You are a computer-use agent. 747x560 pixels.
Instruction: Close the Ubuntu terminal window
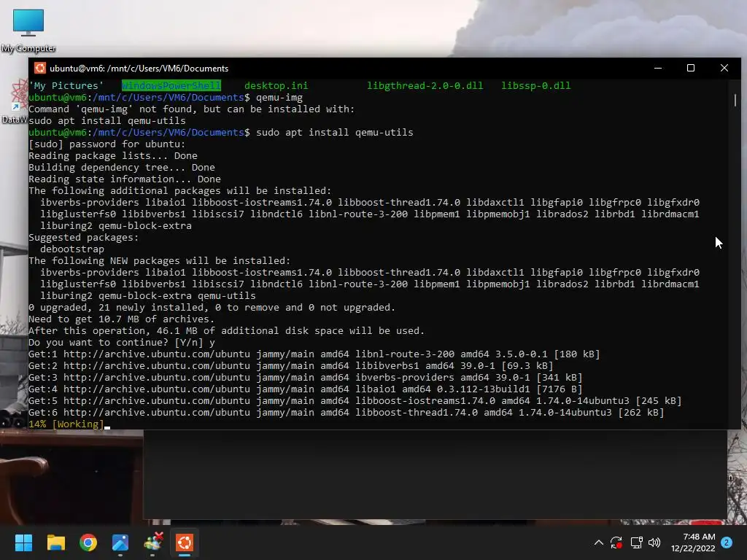coord(724,68)
